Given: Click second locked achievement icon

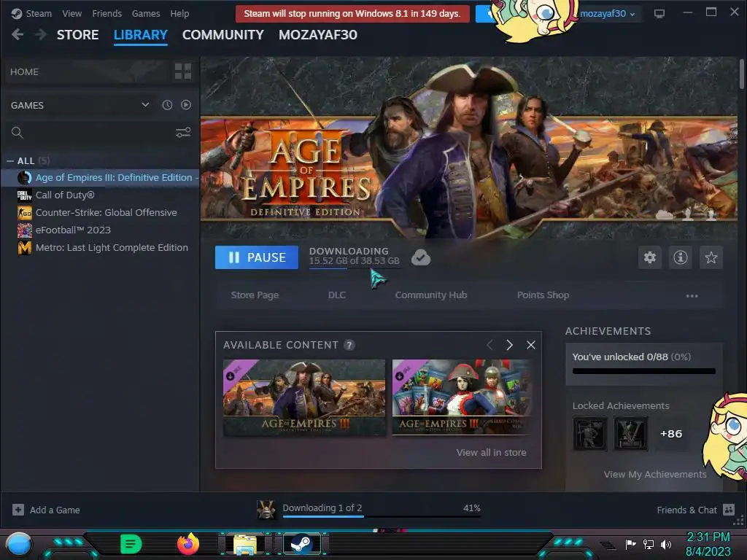Looking at the screenshot, I should pyautogui.click(x=631, y=433).
